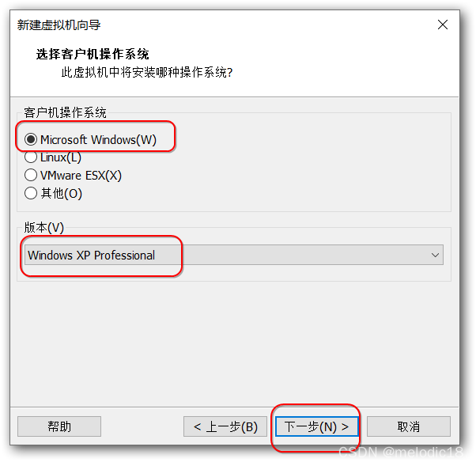Click the 新建虚拟机向导 title bar text
Image resolution: width=476 pixels, height=466 pixels.
point(59,25)
